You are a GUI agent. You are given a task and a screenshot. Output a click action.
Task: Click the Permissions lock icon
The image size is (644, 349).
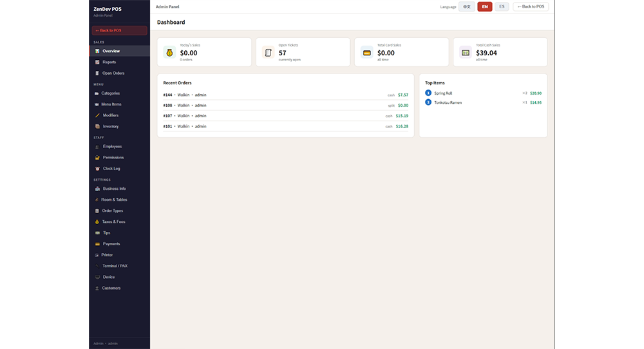(x=97, y=158)
